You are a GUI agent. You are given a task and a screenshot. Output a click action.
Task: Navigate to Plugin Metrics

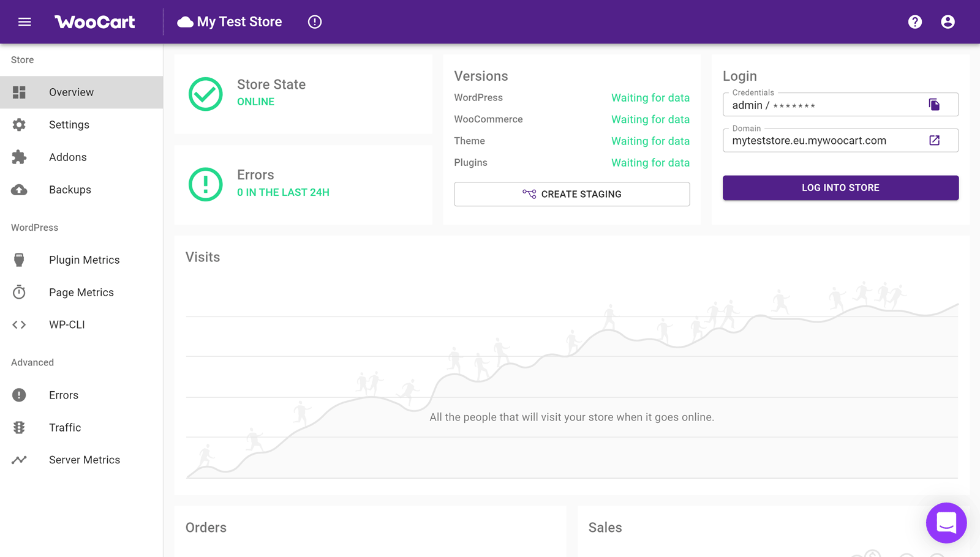coord(81,260)
